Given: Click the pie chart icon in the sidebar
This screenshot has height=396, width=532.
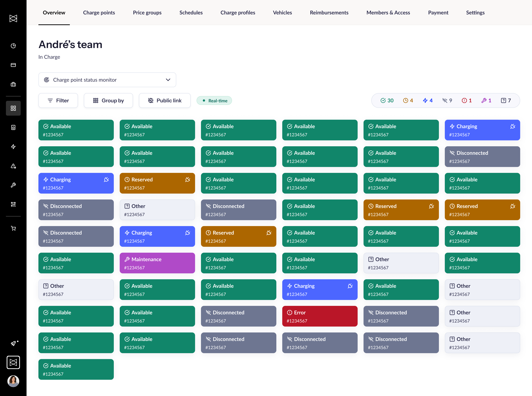Looking at the screenshot, I should (x=13, y=46).
